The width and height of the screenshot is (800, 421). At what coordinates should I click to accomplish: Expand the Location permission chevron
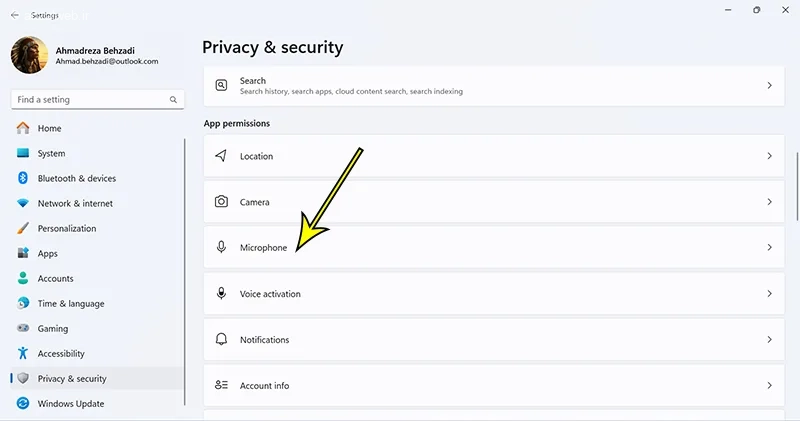point(769,156)
